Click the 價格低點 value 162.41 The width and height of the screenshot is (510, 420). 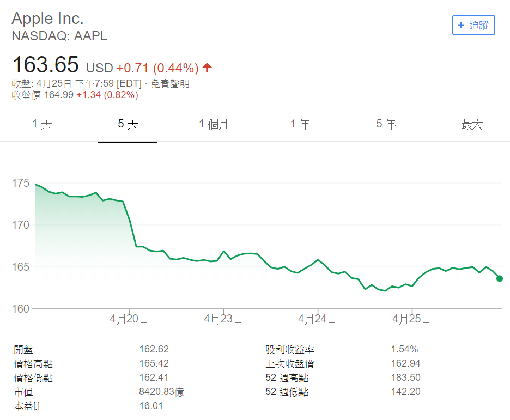[154, 378]
